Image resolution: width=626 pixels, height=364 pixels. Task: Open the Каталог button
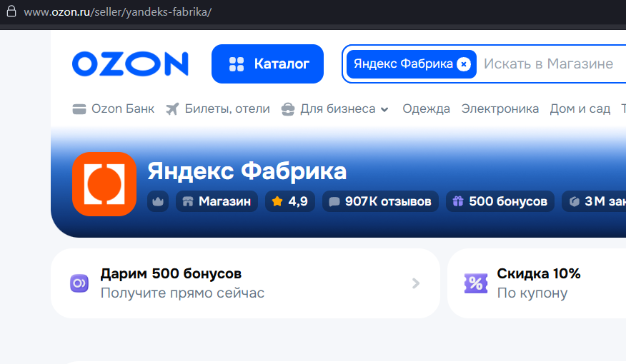(x=267, y=64)
